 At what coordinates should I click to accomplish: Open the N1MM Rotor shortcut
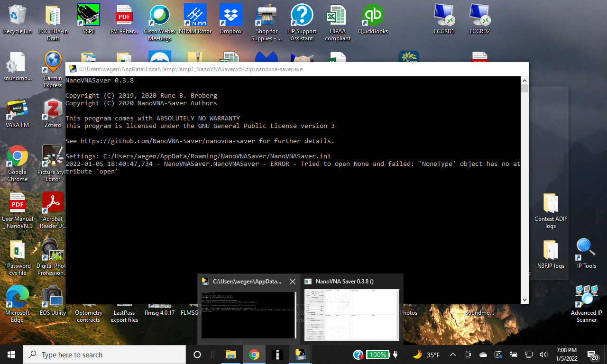195,19
